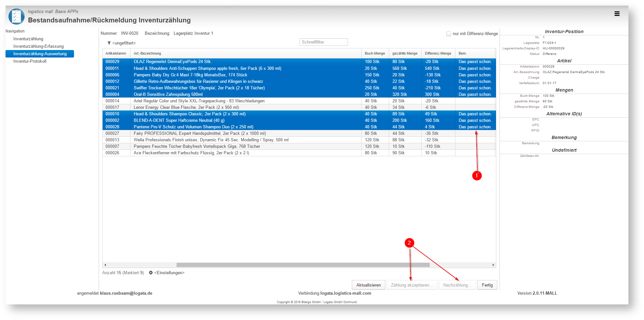The image size is (644, 320).
Task: Click Lagereinheits-Display-ID value HU-00000029
Action: [x=553, y=48]
